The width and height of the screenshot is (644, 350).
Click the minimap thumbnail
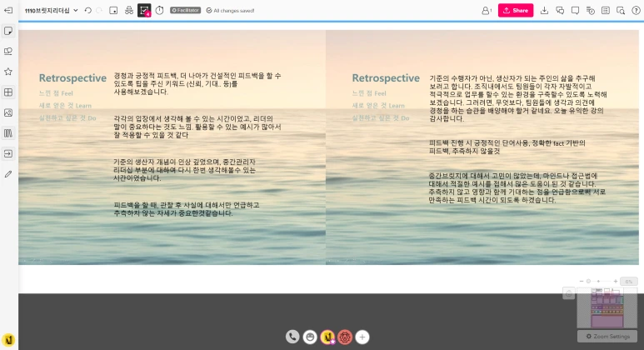pyautogui.click(x=607, y=307)
